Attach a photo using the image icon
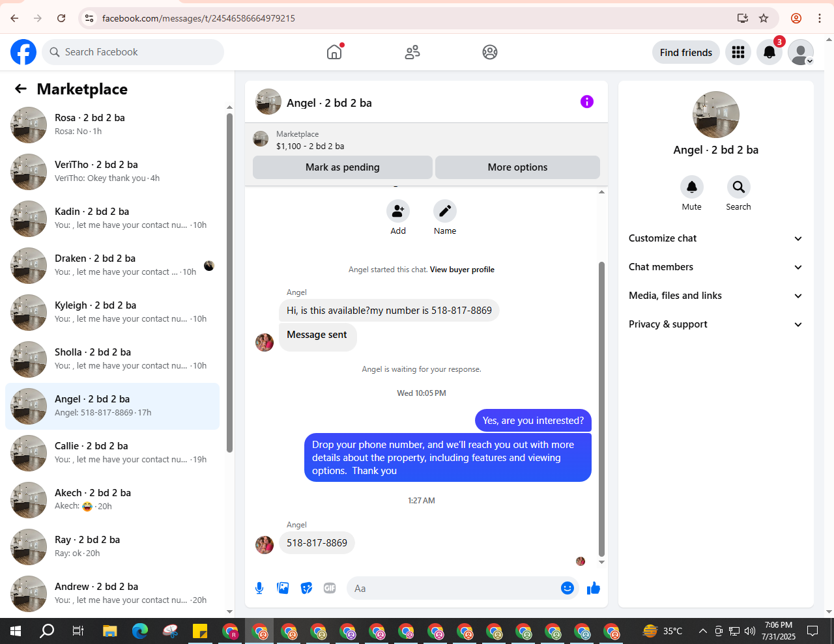 pos(283,588)
